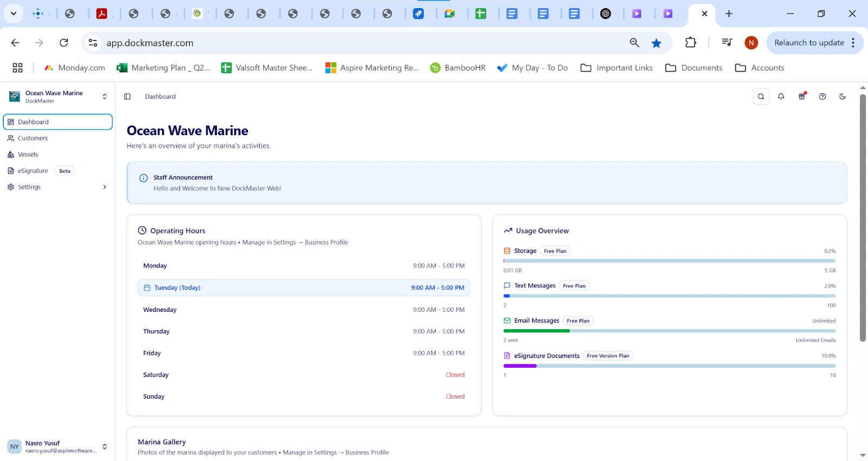Go to Customers in the sidebar
This screenshot has height=461, width=868.
point(33,138)
